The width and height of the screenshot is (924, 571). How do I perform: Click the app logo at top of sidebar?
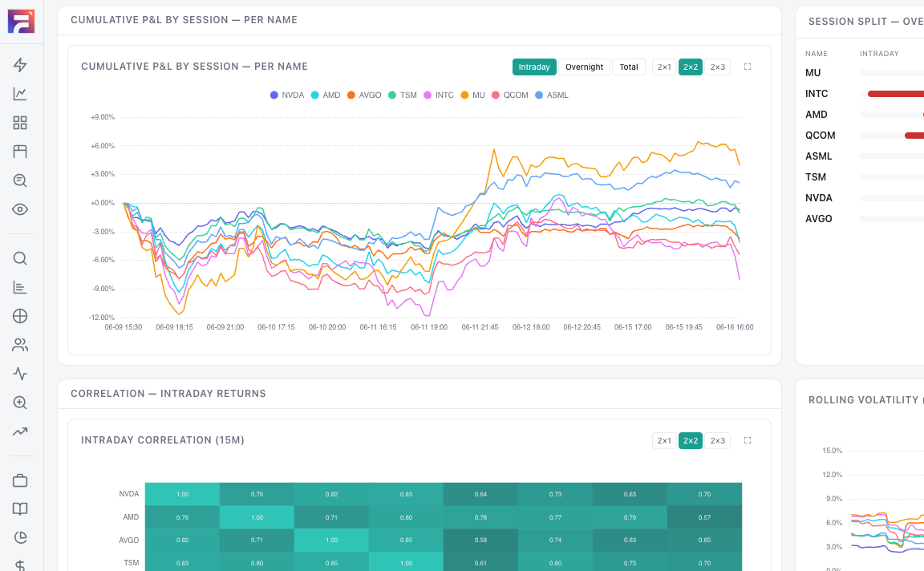[21, 21]
